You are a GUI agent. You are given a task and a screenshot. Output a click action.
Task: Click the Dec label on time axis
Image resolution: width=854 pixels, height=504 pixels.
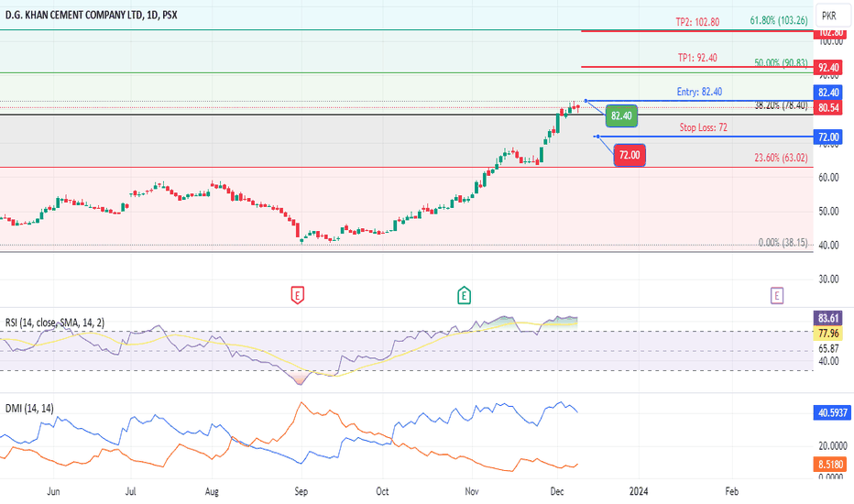click(x=557, y=491)
